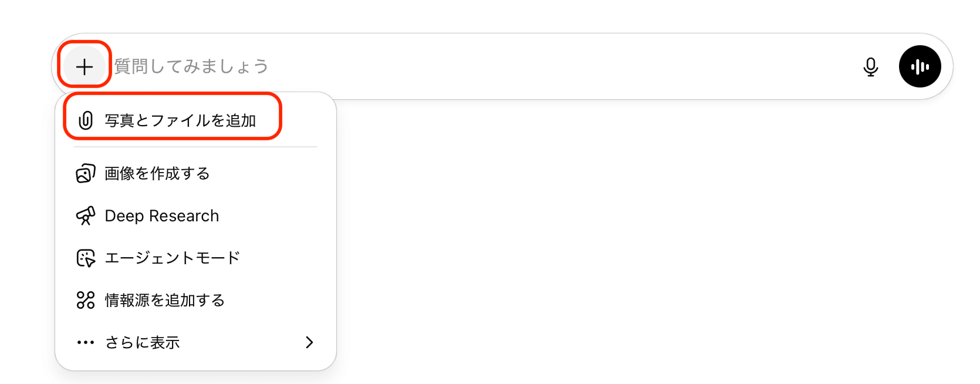Image resolution: width=980 pixels, height=384 pixels.
Task: Select 写真とファイルを追加 from the menu
Action: click(180, 120)
